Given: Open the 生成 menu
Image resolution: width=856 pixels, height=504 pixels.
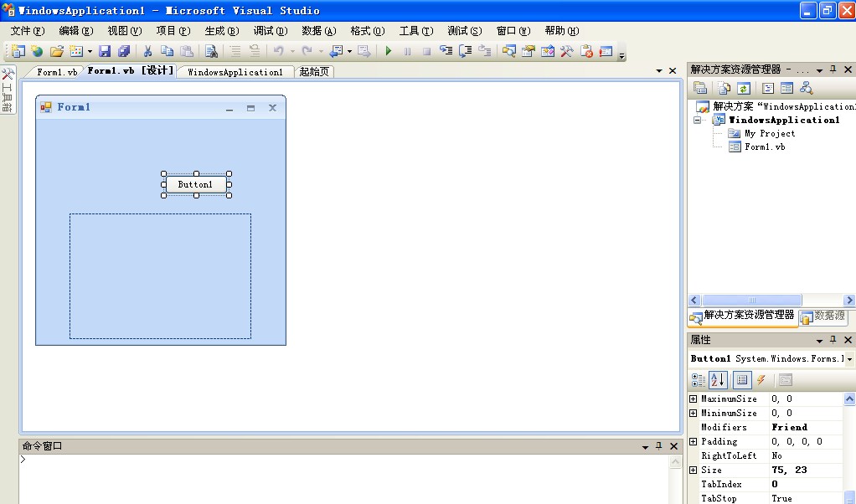Looking at the screenshot, I should [222, 31].
